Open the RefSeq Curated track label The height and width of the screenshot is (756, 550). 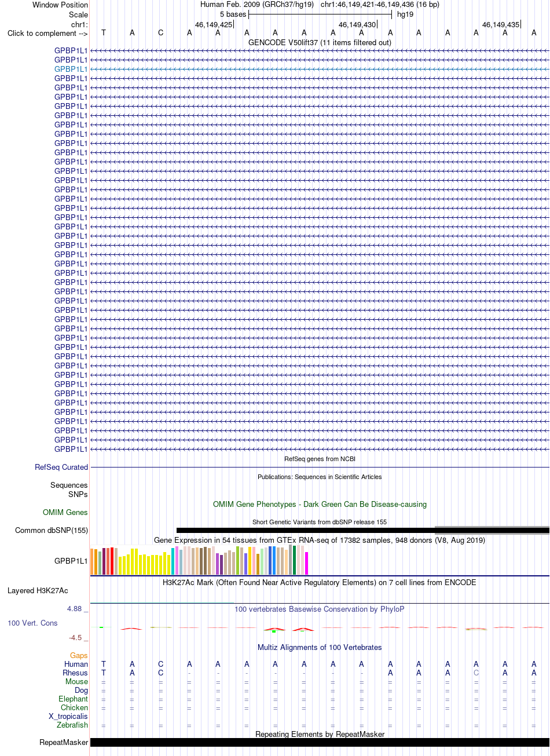61,467
